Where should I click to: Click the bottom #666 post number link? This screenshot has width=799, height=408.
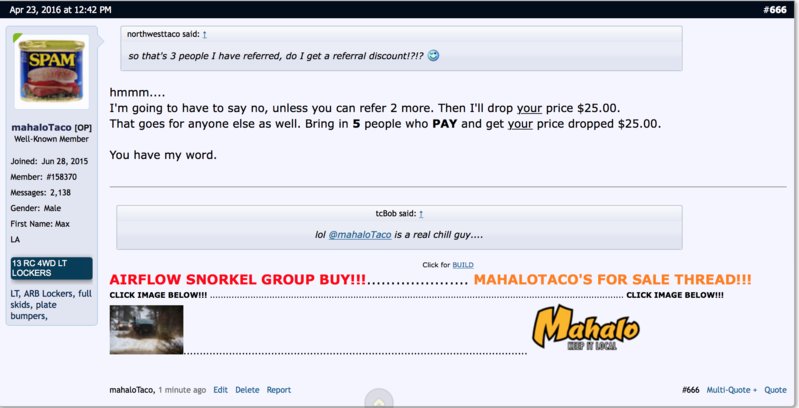coord(690,390)
